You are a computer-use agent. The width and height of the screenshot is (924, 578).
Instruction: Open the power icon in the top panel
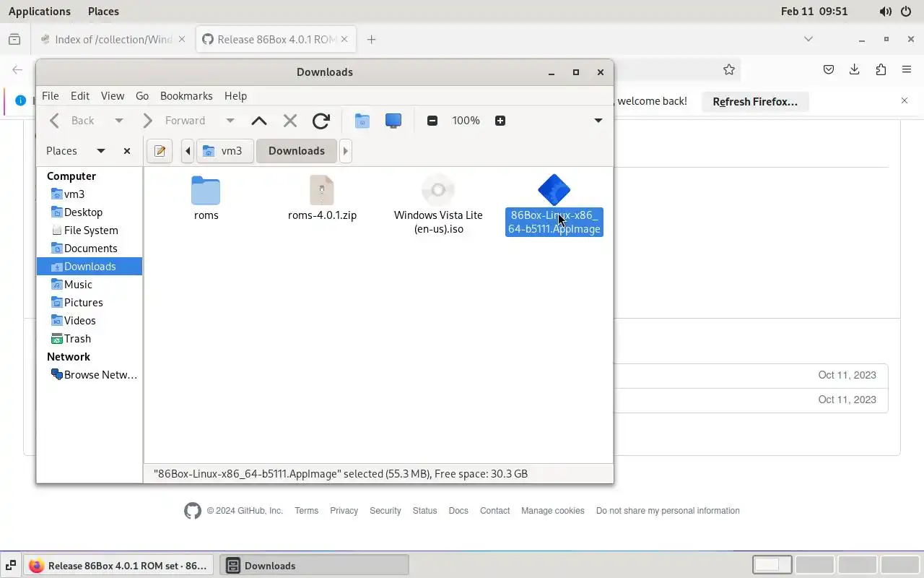click(x=906, y=11)
